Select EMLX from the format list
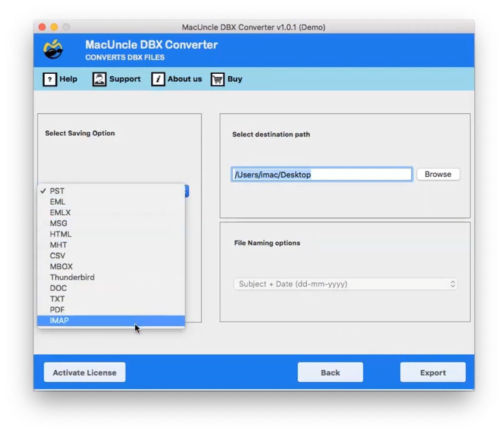Viewport: 504px width, 434px height. 60,212
